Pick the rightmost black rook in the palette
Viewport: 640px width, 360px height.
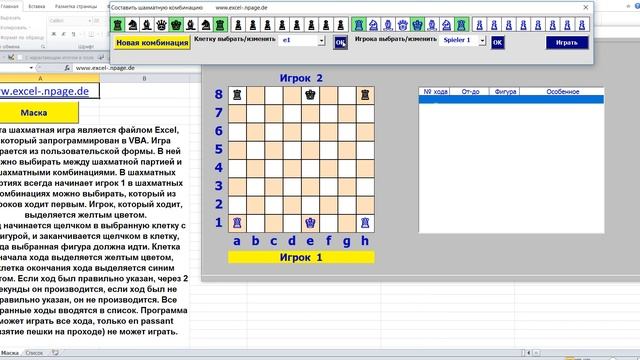(x=220, y=25)
